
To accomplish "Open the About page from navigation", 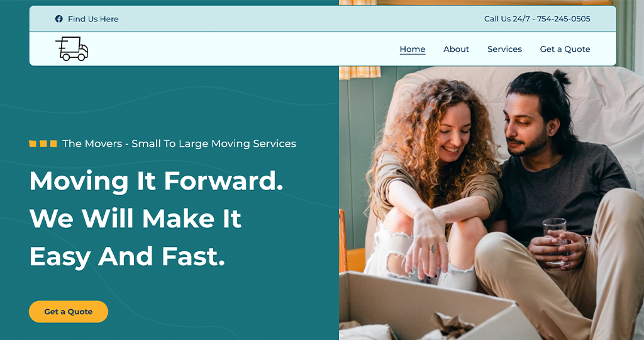I will (457, 49).
